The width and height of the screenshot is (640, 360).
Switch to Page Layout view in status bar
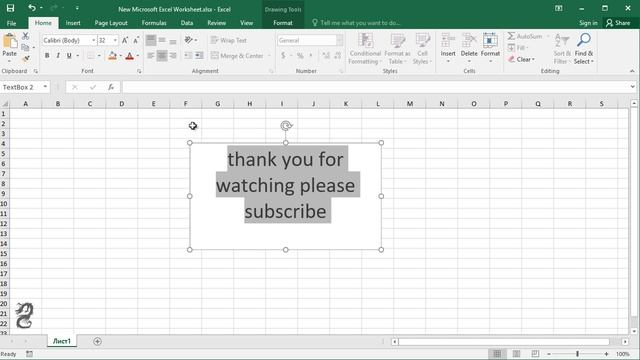click(516, 353)
